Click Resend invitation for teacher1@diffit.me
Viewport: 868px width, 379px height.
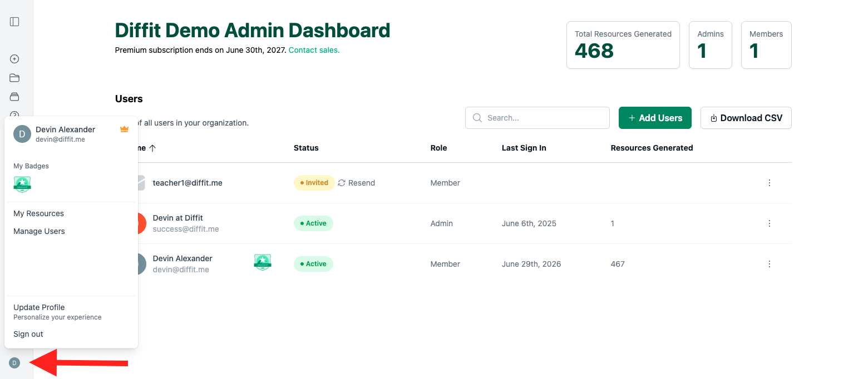click(356, 183)
